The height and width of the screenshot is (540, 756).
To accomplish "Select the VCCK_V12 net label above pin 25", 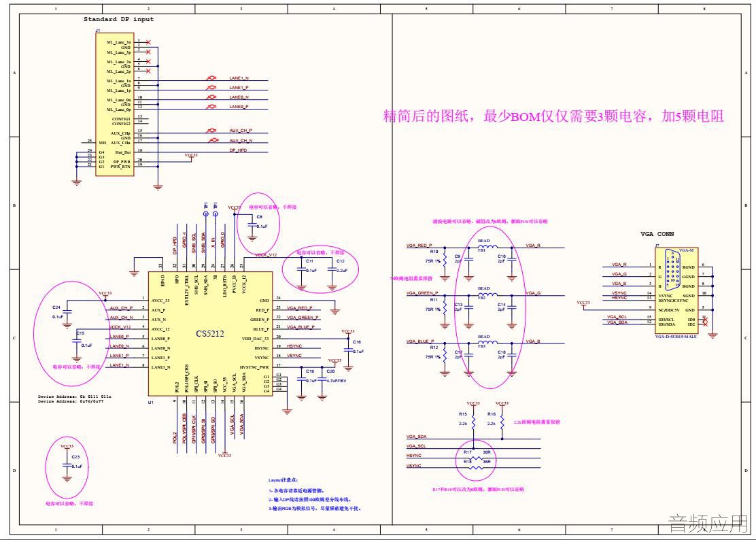I will 266,254.
